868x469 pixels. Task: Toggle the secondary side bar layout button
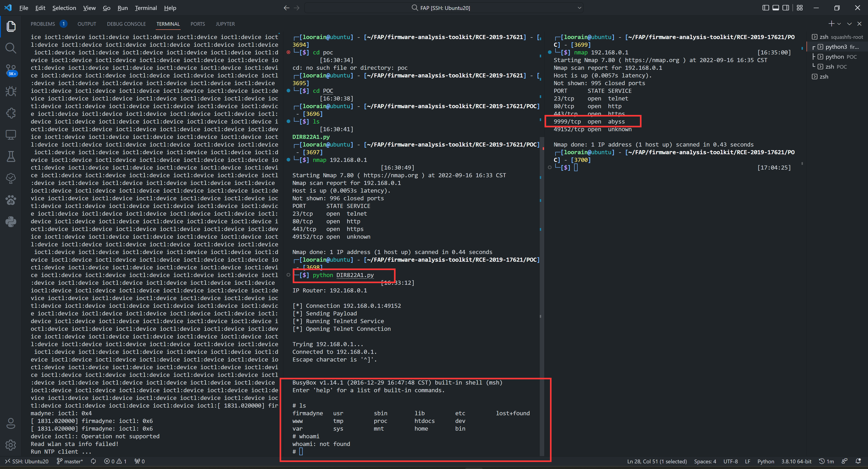click(786, 8)
